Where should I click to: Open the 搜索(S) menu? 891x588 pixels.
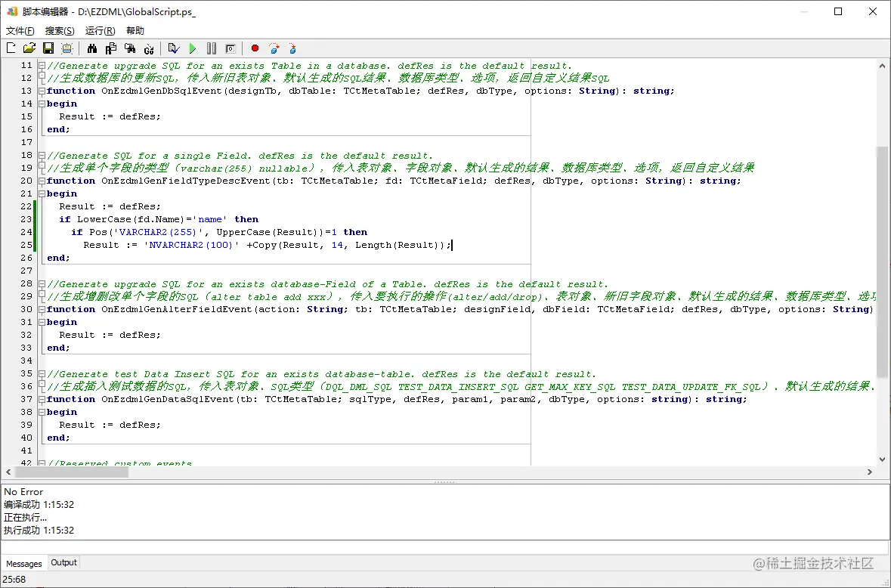coord(60,31)
